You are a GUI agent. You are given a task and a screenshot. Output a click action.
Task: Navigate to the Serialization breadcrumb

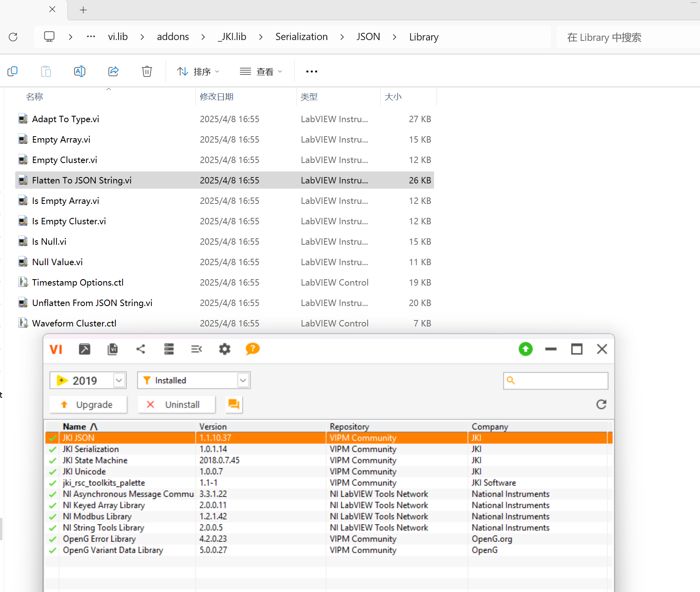click(302, 37)
